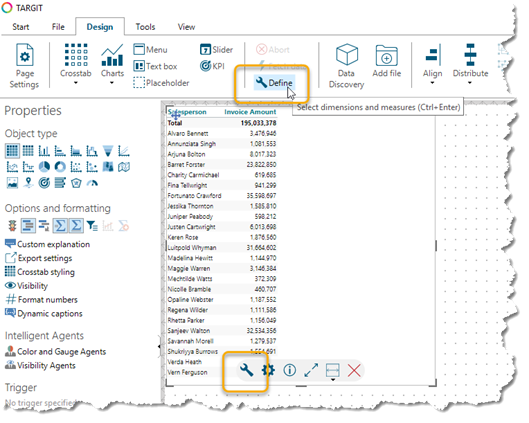The width and height of the screenshot is (529, 423).
Task: Open the Distribute dropdown
Action: [470, 64]
